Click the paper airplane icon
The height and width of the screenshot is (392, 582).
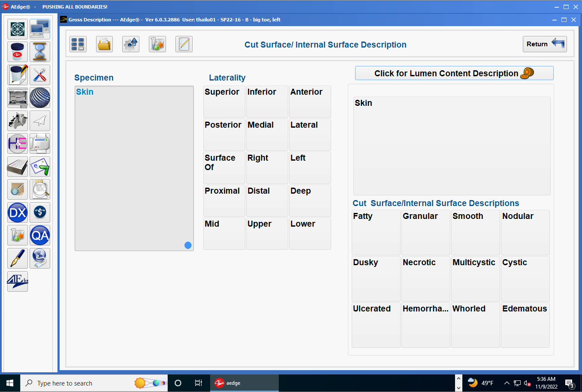[40, 121]
